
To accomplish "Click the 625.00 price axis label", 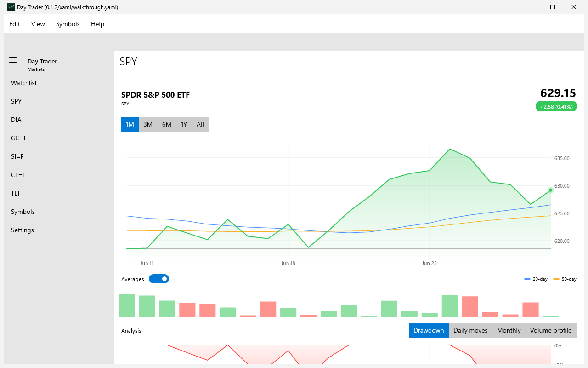I will (x=562, y=213).
